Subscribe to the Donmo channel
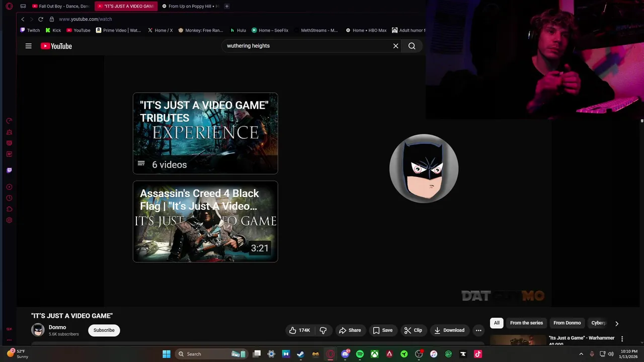 [104, 330]
